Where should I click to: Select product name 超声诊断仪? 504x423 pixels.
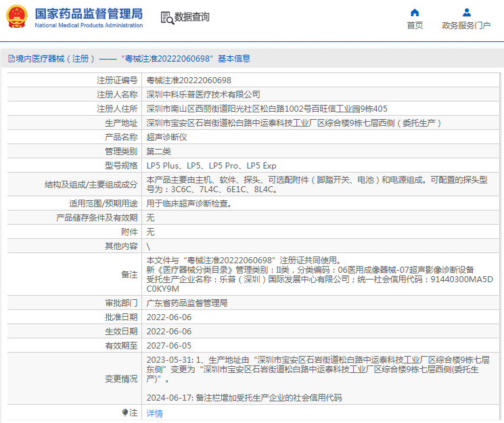tap(166, 137)
